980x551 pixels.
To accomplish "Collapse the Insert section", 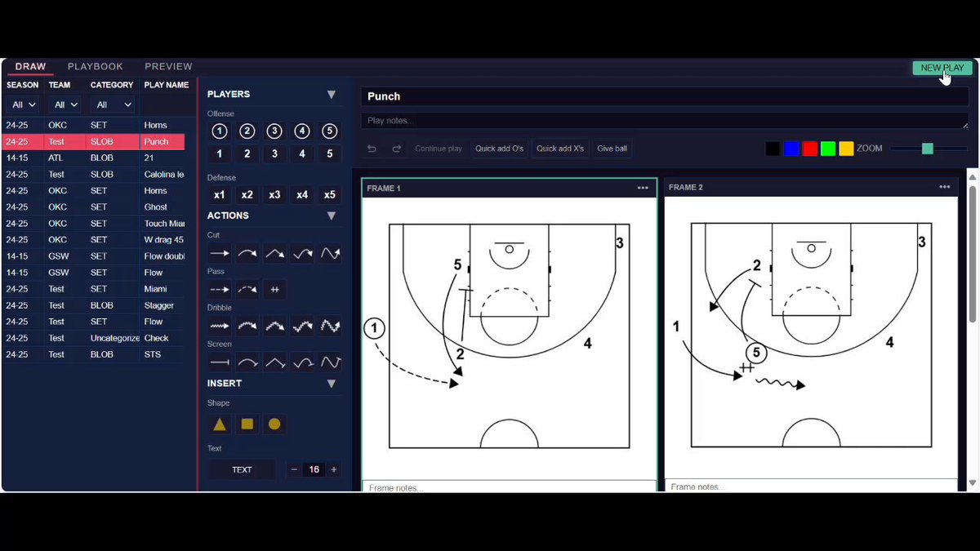I will 332,384.
